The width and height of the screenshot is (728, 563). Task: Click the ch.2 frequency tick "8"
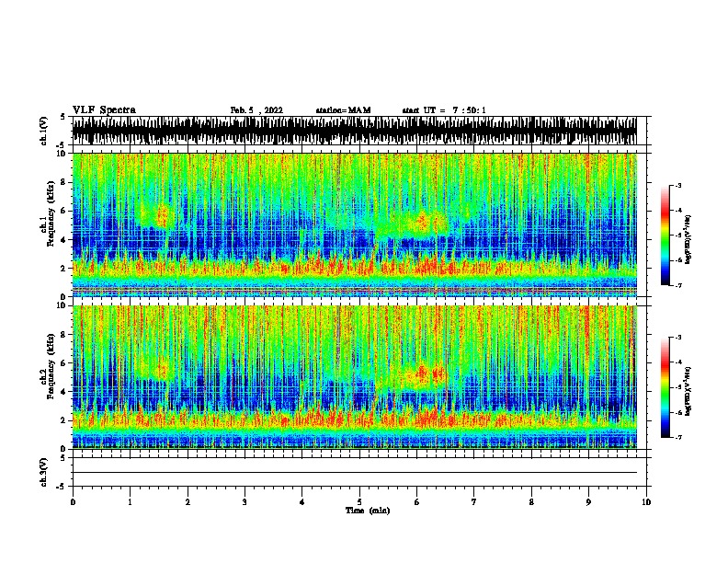point(64,335)
